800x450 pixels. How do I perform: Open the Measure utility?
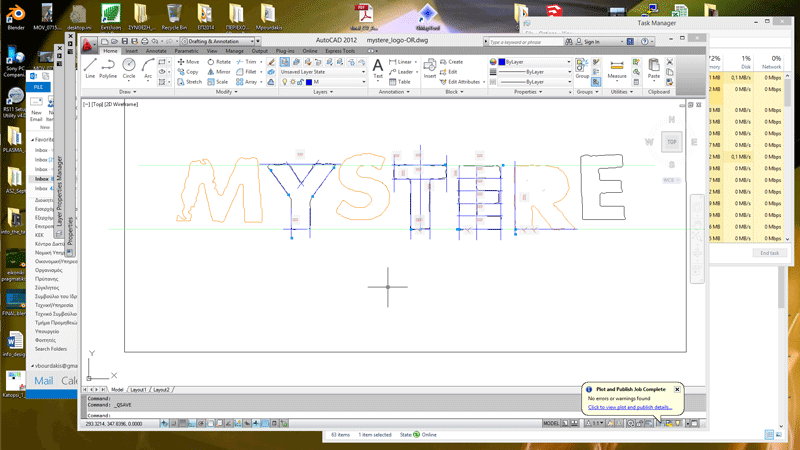tap(617, 67)
